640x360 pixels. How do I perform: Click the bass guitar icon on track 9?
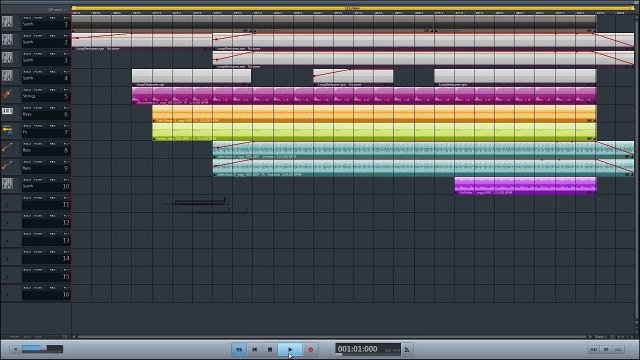(7, 166)
